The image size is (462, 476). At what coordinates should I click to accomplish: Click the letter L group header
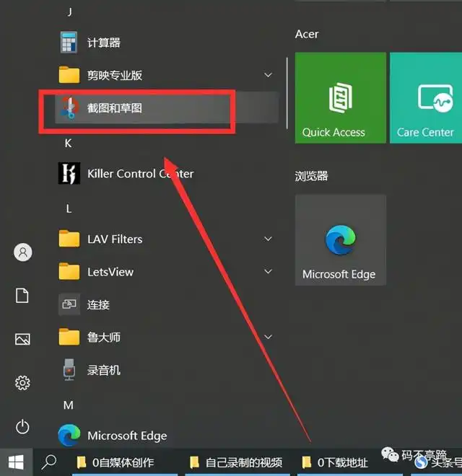click(x=69, y=208)
